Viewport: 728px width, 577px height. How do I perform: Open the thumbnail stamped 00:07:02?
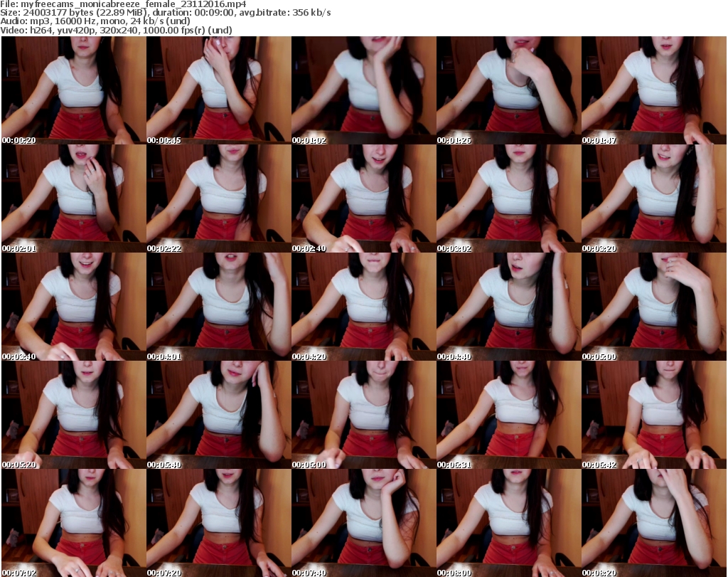(x=74, y=523)
